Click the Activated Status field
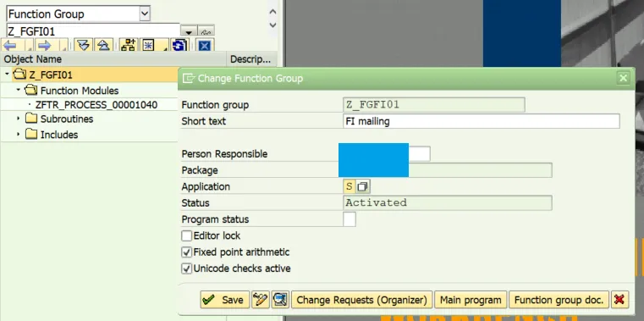 pyautogui.click(x=448, y=202)
